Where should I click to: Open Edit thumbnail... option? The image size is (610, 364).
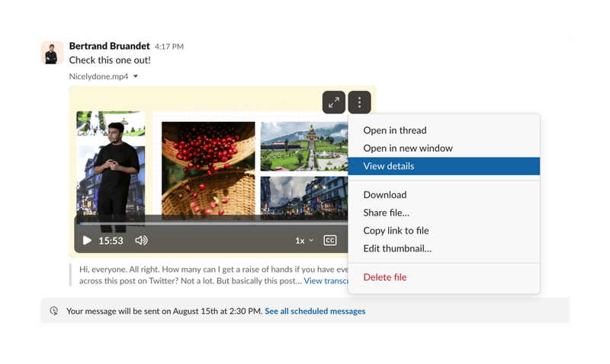click(397, 248)
